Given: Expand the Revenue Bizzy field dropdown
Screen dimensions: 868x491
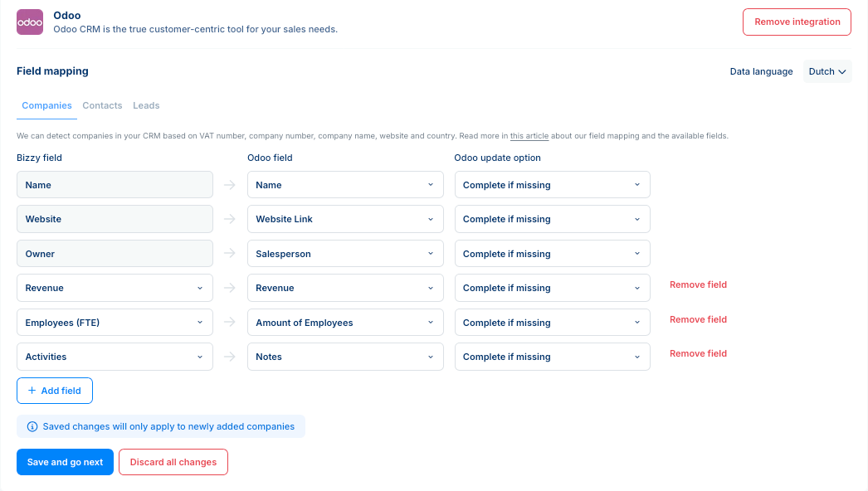Looking at the screenshot, I should (115, 288).
